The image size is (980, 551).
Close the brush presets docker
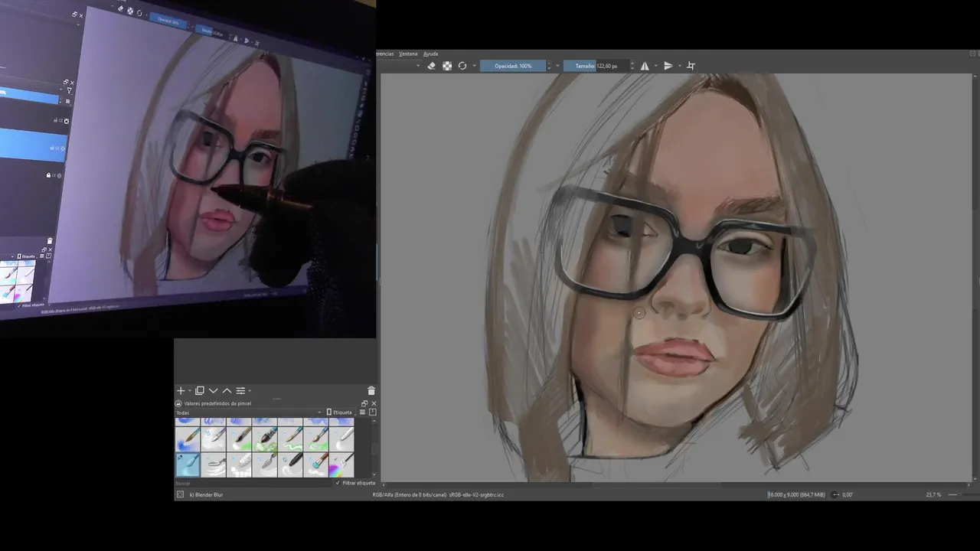374,403
